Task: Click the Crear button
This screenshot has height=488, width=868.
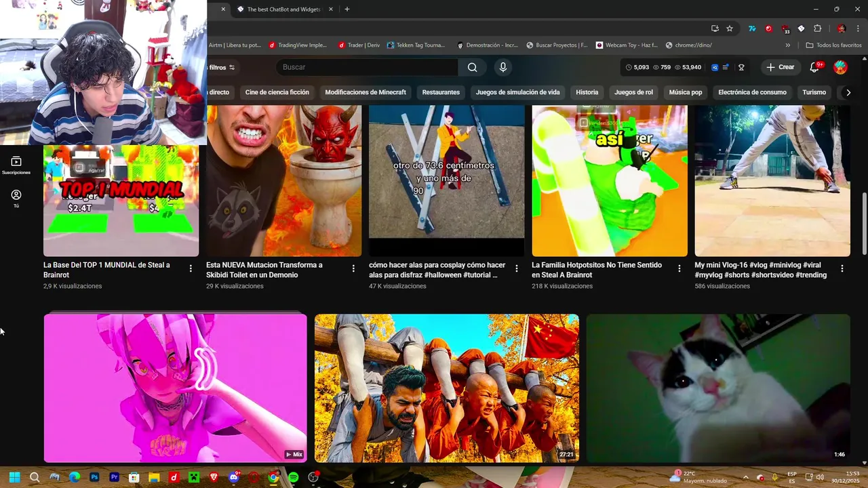Action: (781, 67)
